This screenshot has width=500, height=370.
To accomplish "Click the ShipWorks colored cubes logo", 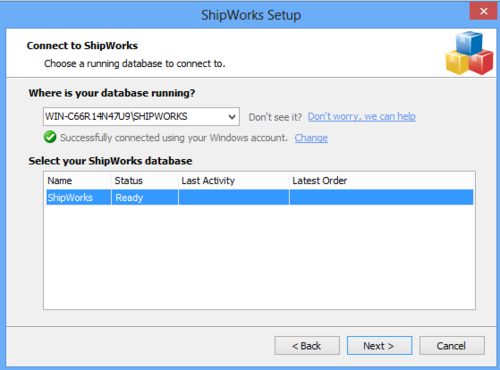I will [469, 53].
